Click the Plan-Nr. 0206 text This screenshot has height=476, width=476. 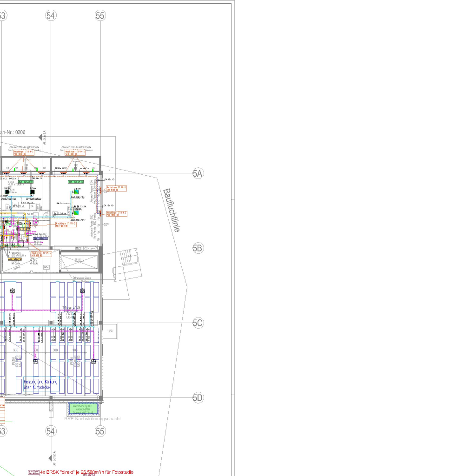coord(13,132)
